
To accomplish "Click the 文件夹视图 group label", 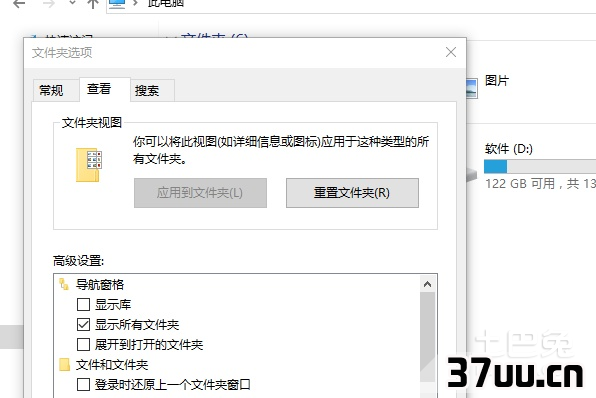I will pyautogui.click(x=92, y=123).
